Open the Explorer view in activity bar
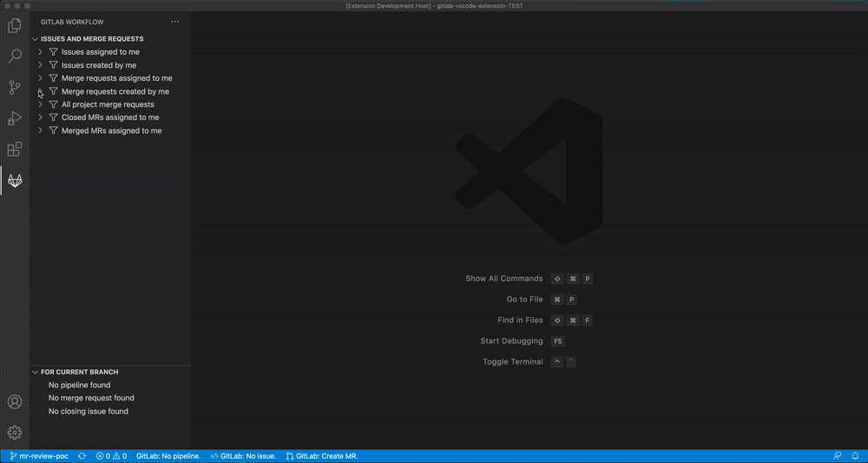868x463 pixels. point(15,25)
